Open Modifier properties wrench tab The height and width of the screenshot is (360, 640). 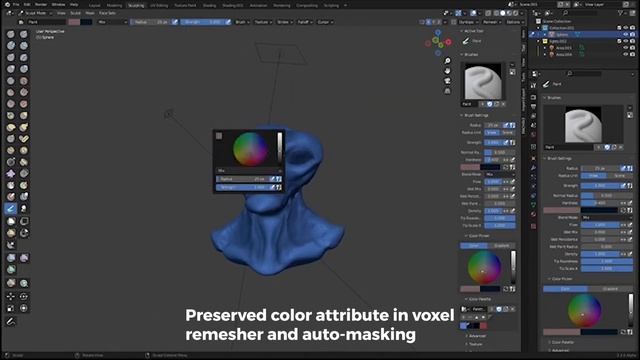533,167
